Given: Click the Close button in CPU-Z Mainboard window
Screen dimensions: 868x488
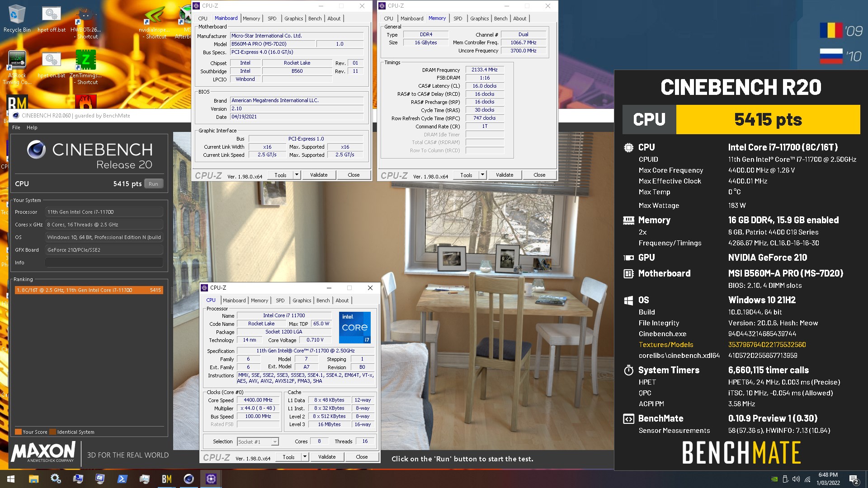Looking at the screenshot, I should (x=354, y=175).
